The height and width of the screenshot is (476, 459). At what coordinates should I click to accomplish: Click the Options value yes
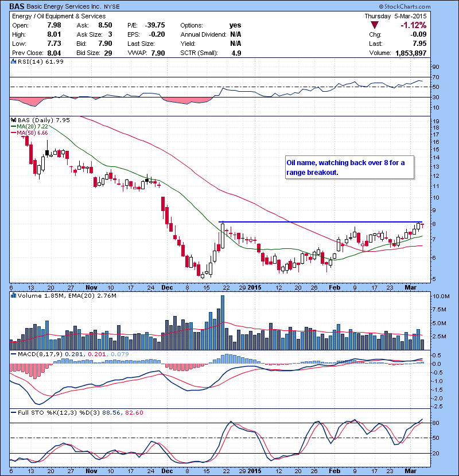(x=235, y=25)
